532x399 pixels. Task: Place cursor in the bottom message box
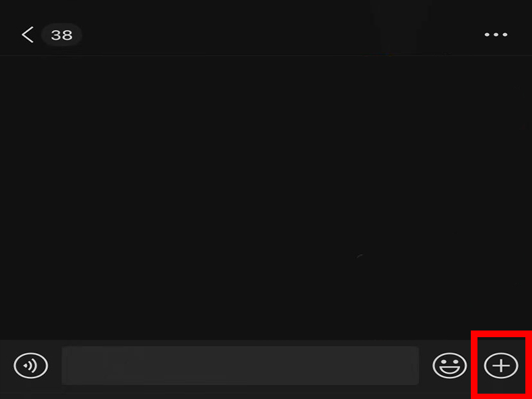[240, 365]
